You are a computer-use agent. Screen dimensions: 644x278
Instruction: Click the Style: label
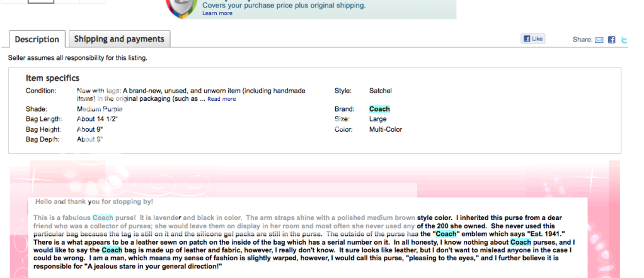coord(343,91)
